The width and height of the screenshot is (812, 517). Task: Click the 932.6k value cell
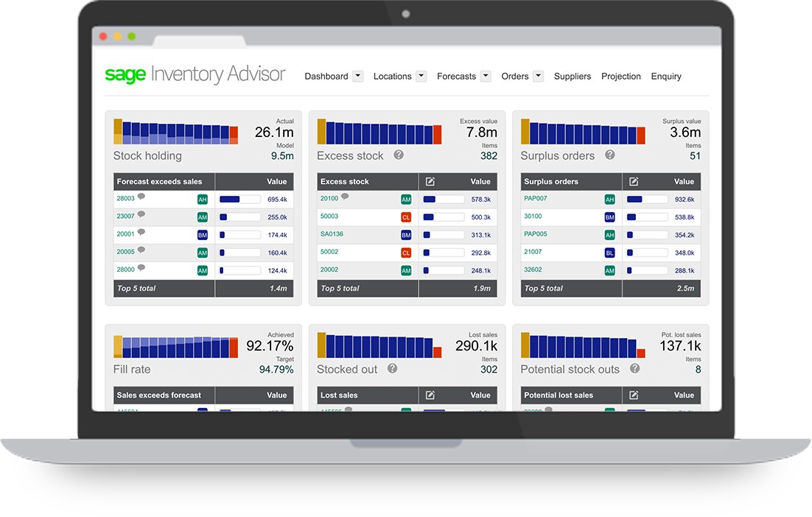[685, 200]
